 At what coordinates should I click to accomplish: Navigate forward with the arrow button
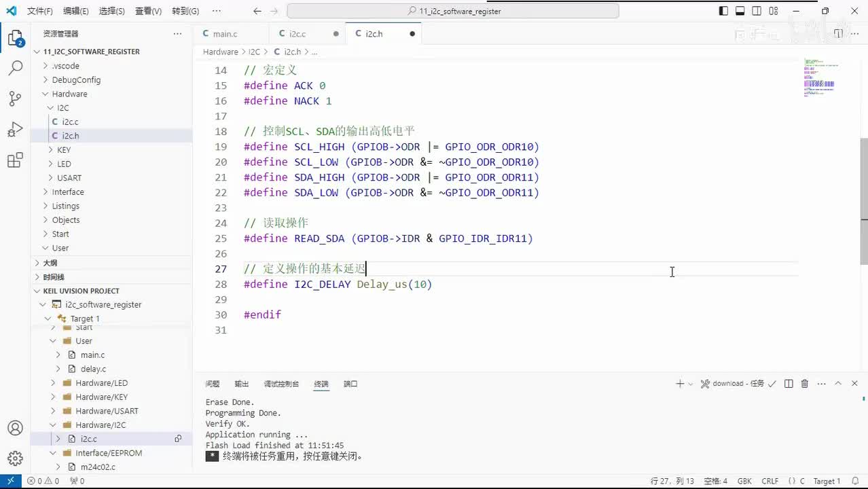275,11
